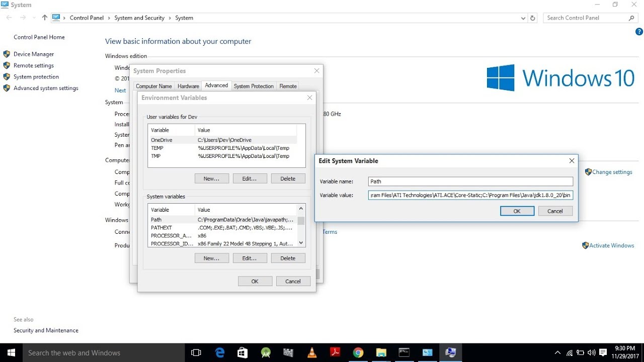Click New under system variables
The height and width of the screenshot is (362, 644).
coord(212,258)
